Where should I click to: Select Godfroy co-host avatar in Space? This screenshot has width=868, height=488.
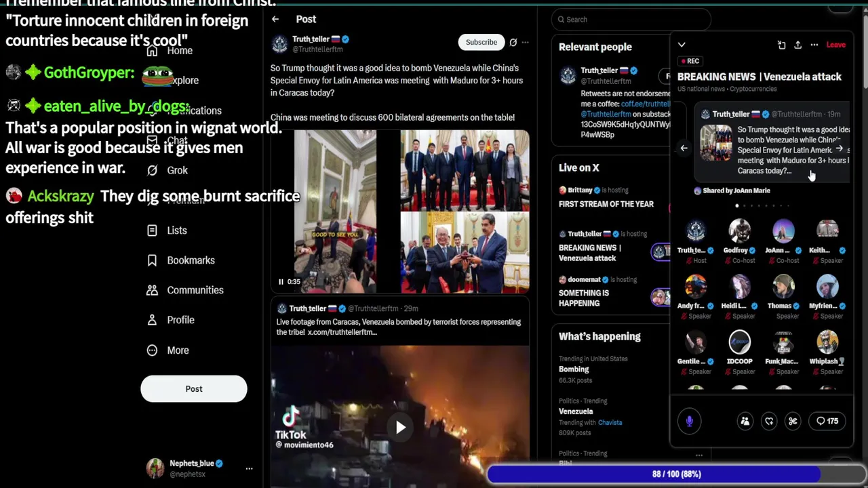point(739,231)
